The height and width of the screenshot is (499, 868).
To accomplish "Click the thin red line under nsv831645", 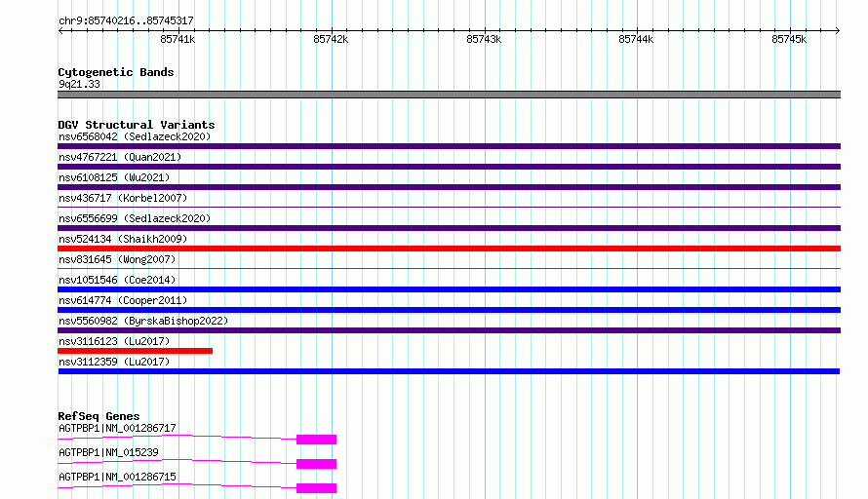I will (x=449, y=268).
